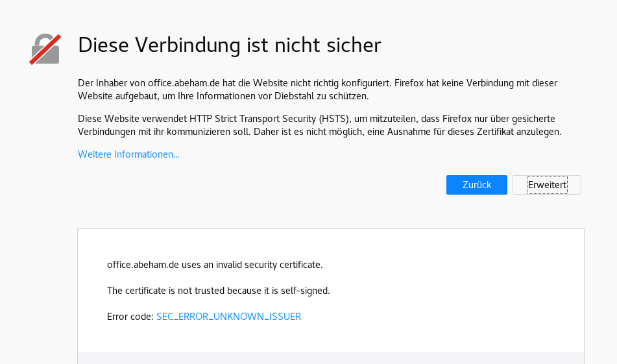This screenshot has width=617, height=364.
Task: Click the heading Diese Verbindung ist nicht sicher
Action: click(230, 45)
